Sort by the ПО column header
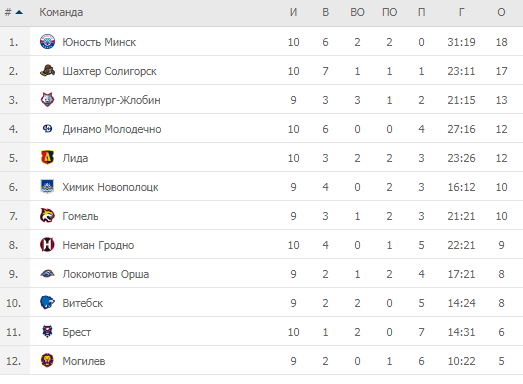523x384 pixels. click(x=389, y=12)
